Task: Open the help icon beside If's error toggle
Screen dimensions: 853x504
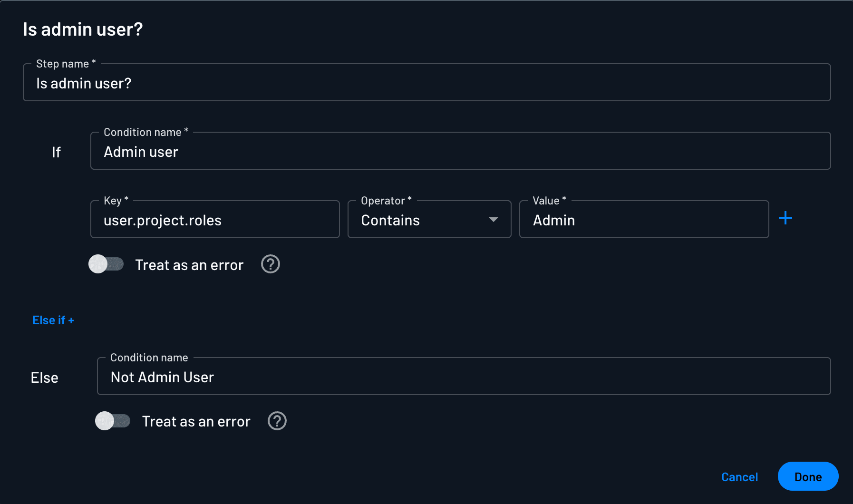Action: click(x=270, y=264)
